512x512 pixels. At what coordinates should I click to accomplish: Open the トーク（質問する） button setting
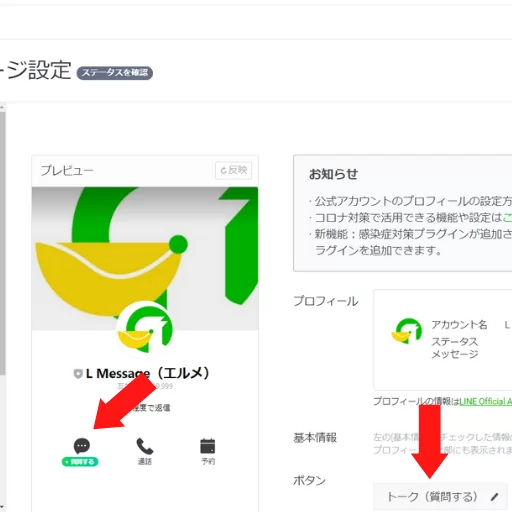(x=440, y=497)
